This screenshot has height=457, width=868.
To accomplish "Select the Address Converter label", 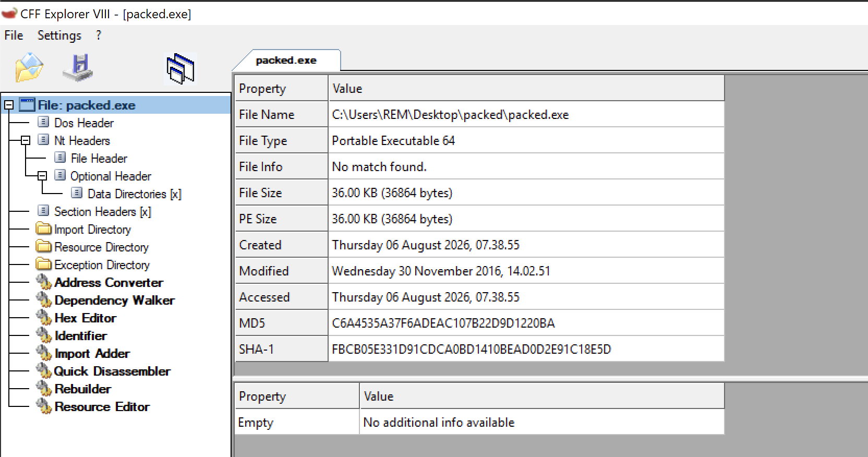I will [108, 282].
